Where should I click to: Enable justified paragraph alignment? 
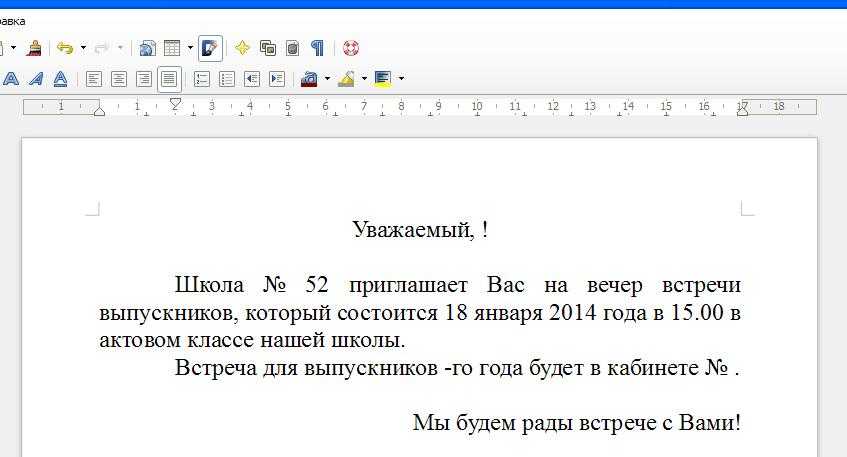tap(169, 78)
